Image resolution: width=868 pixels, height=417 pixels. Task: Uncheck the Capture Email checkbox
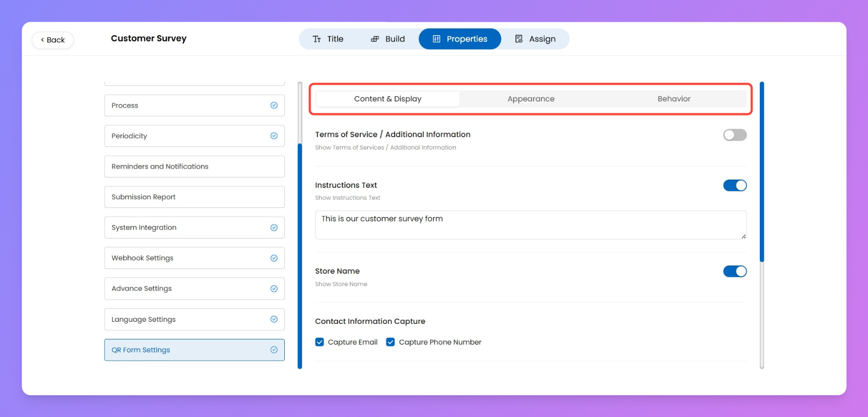(320, 342)
